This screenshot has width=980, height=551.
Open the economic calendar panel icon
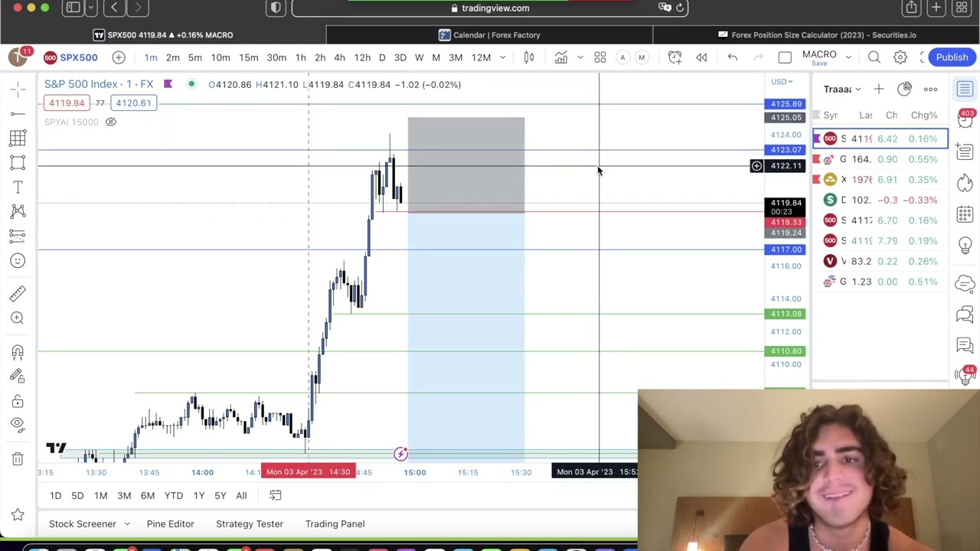(x=965, y=214)
